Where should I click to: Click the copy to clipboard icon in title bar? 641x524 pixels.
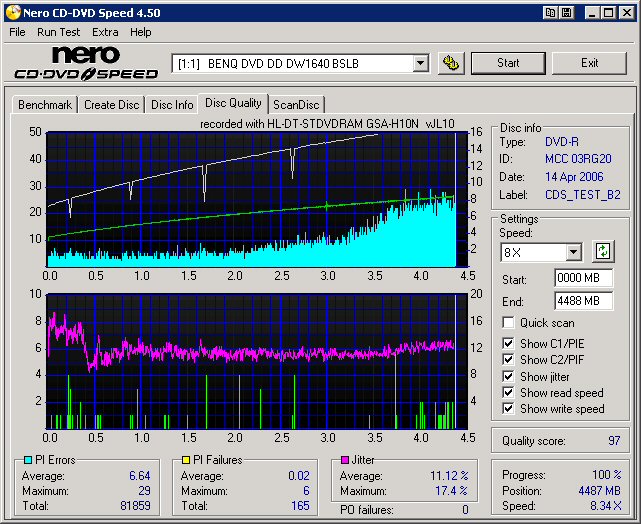(551, 12)
